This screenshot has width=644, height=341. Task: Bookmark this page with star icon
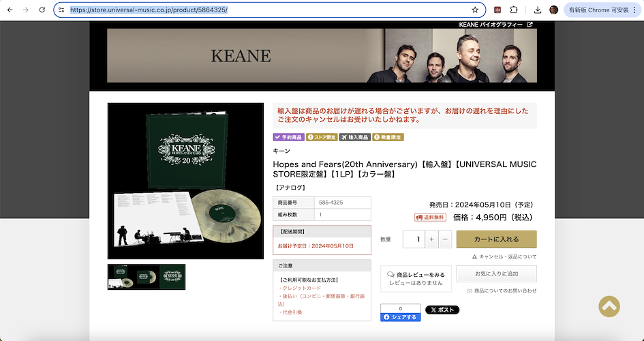475,10
